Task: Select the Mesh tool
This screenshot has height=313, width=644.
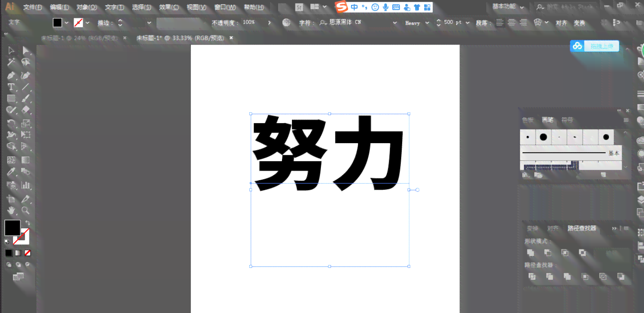Action: pos(12,160)
